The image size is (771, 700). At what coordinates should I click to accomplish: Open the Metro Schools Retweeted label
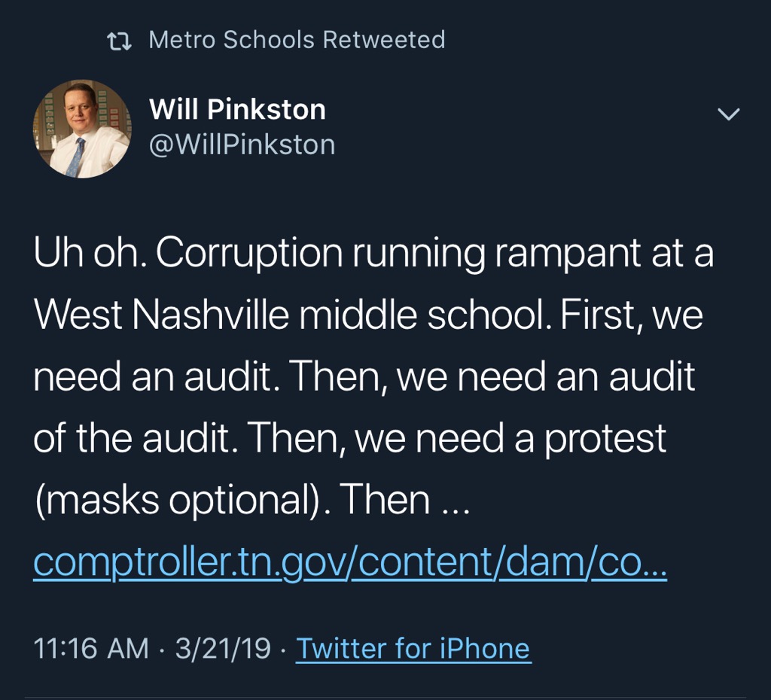coord(297,40)
